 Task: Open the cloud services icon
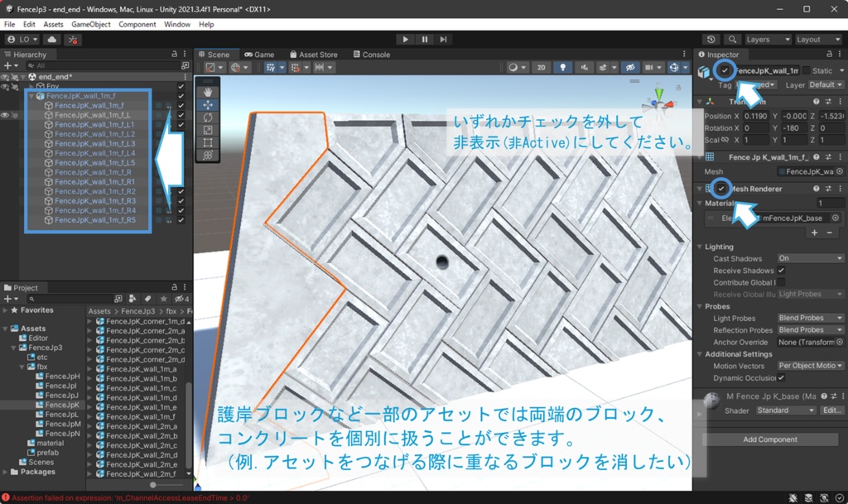tap(52, 40)
